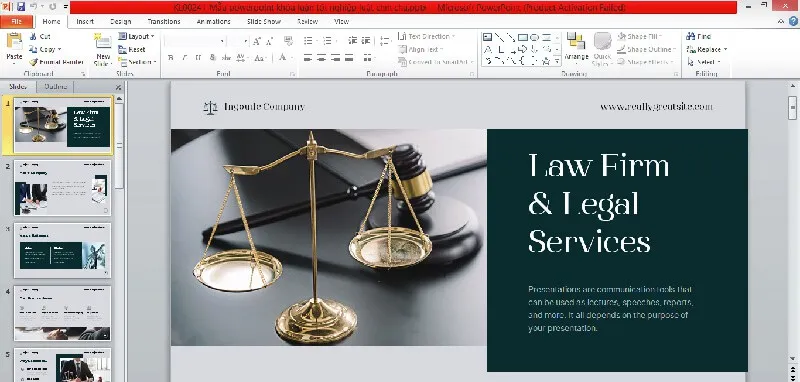Open the Text Direction dropdown
The height and width of the screenshot is (382, 800).
426,36
